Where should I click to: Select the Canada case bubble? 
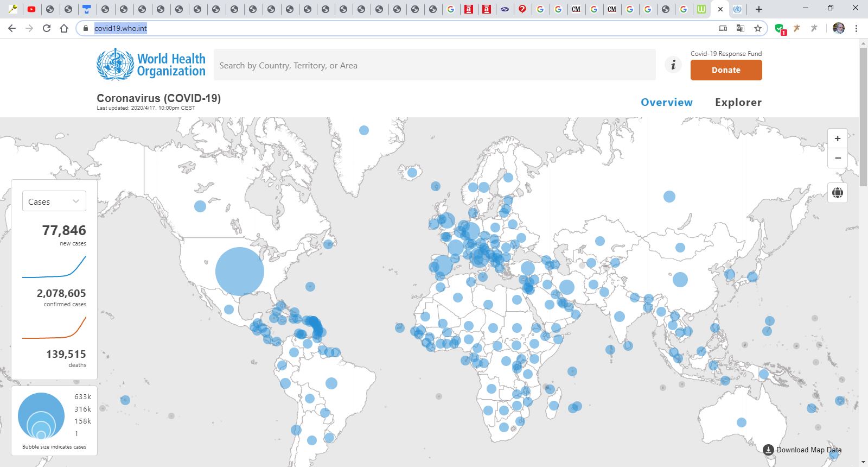click(200, 206)
